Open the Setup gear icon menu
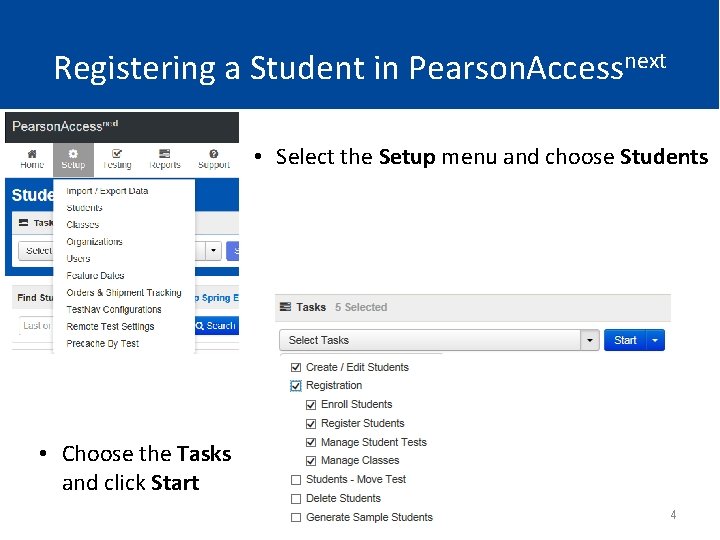720x540 pixels. point(73,153)
